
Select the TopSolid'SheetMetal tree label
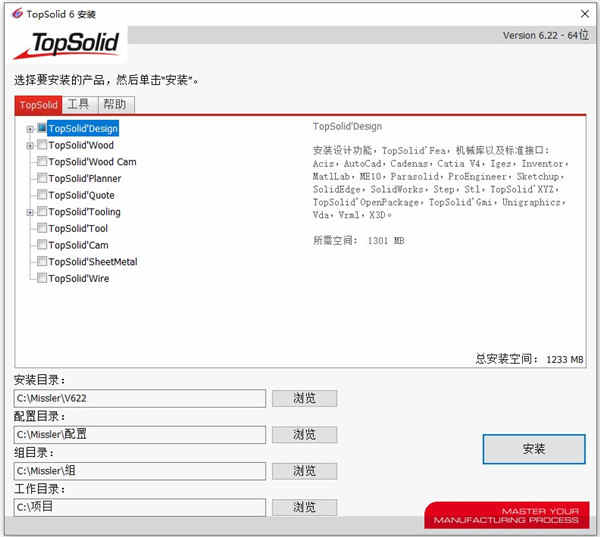pyautogui.click(x=93, y=262)
